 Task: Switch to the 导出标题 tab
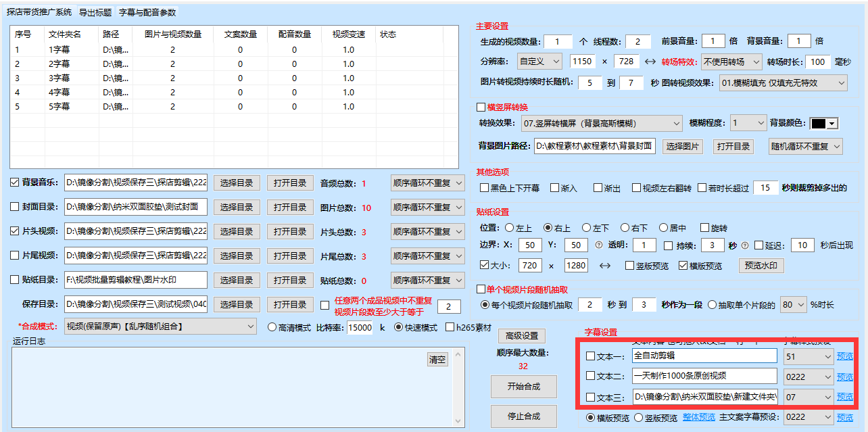95,12
